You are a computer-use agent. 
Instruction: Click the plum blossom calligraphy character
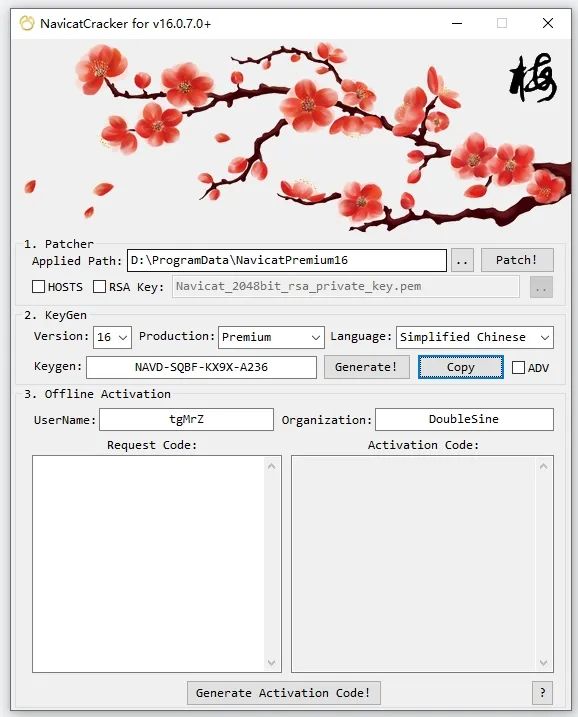pyautogui.click(x=533, y=77)
